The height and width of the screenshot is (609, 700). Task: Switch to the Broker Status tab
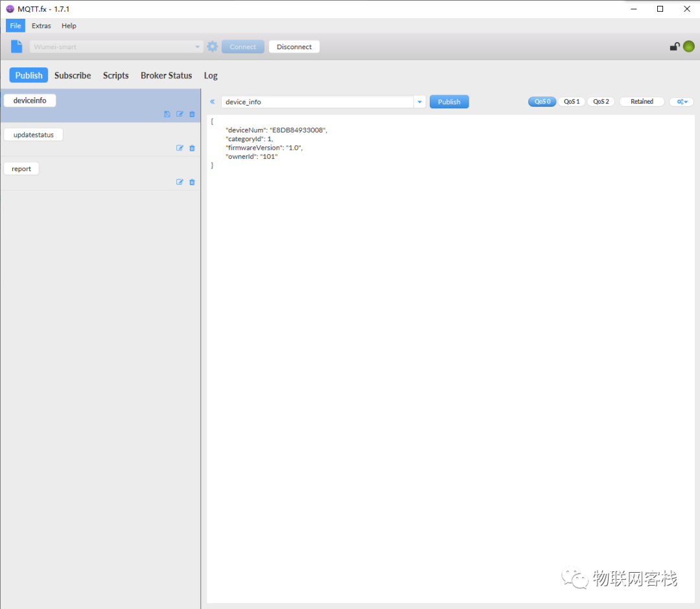[x=166, y=75]
